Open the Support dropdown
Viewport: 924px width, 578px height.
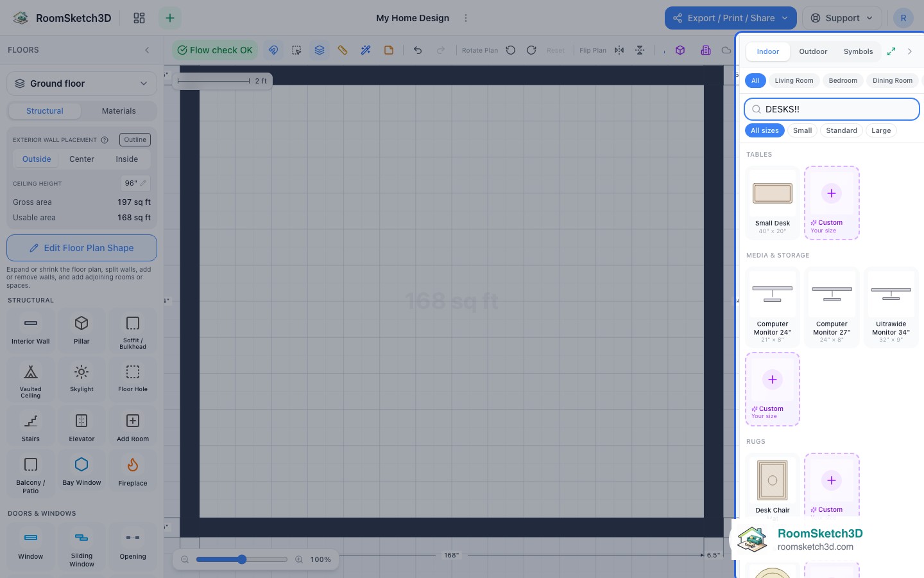(x=842, y=18)
